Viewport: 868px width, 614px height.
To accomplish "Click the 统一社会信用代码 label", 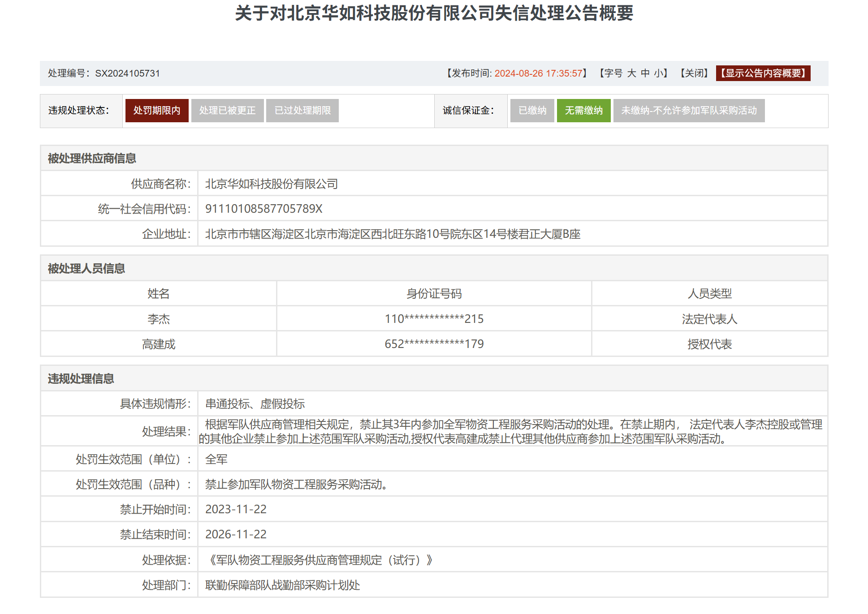I will pyautogui.click(x=144, y=209).
